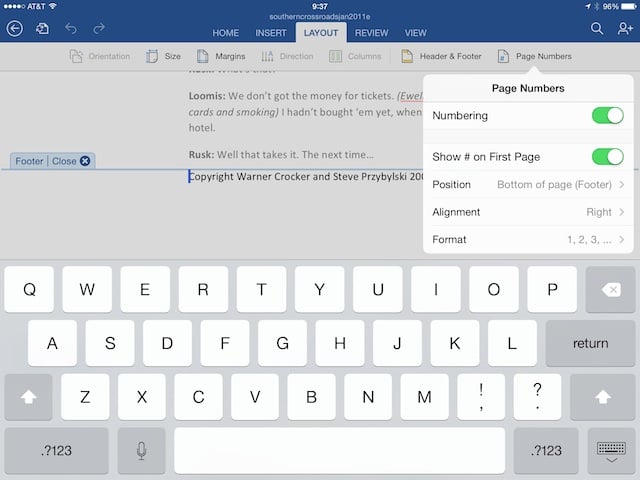The height and width of the screenshot is (480, 640).
Task: Tap the text Direction icon
Action: tap(267, 56)
